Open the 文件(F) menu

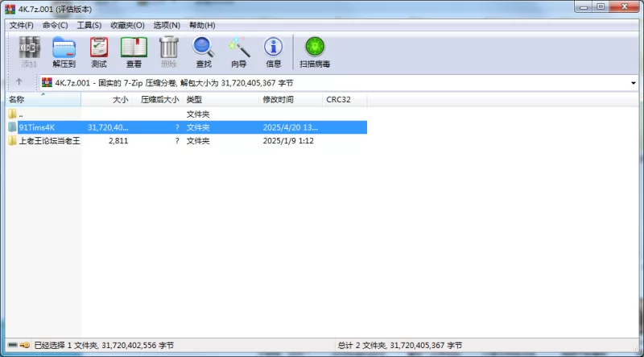(22, 26)
